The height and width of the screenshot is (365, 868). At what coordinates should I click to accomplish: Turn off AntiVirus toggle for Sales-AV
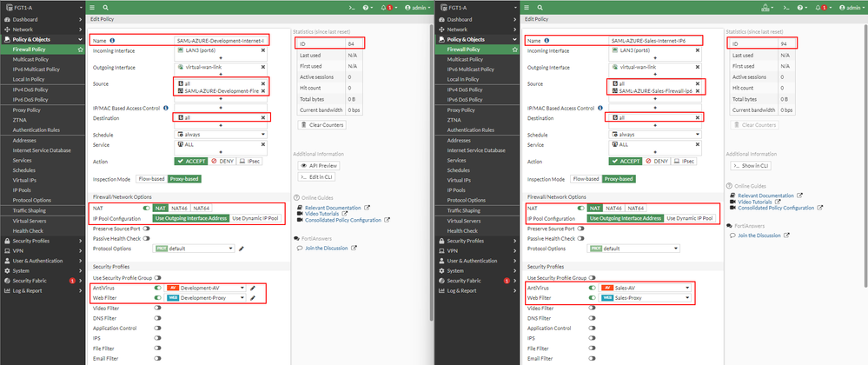pyautogui.click(x=593, y=288)
